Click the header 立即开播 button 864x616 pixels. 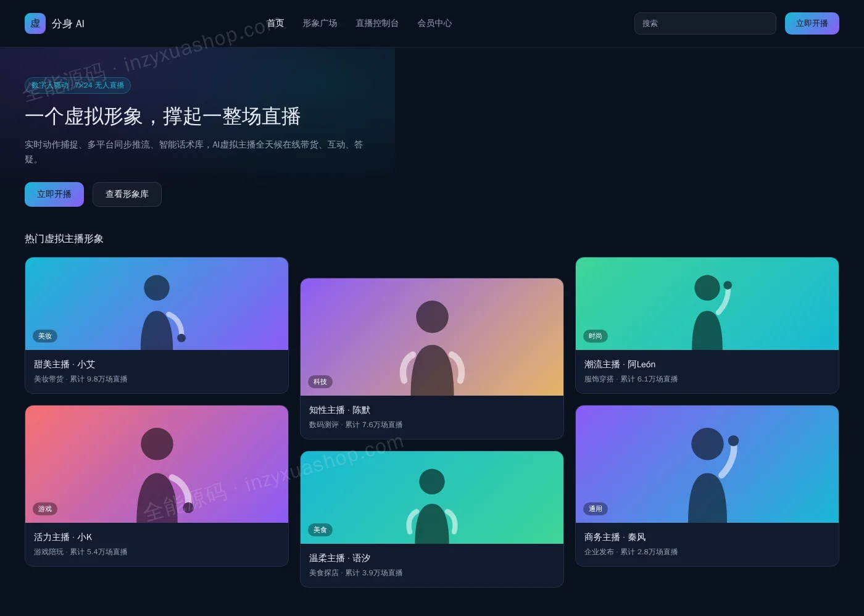812,23
